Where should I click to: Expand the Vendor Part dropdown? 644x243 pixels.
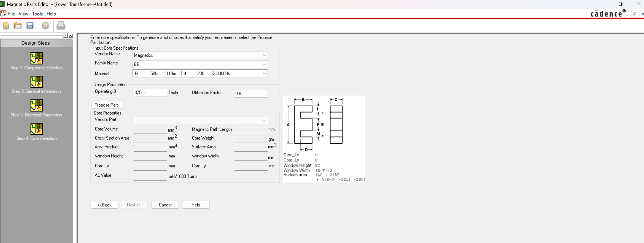(x=264, y=121)
